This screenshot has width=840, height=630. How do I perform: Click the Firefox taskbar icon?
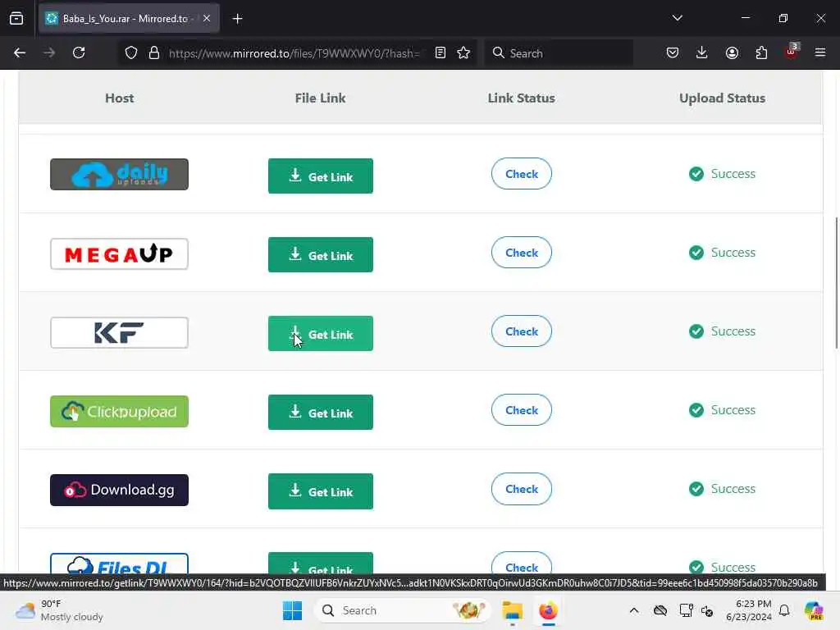click(548, 610)
